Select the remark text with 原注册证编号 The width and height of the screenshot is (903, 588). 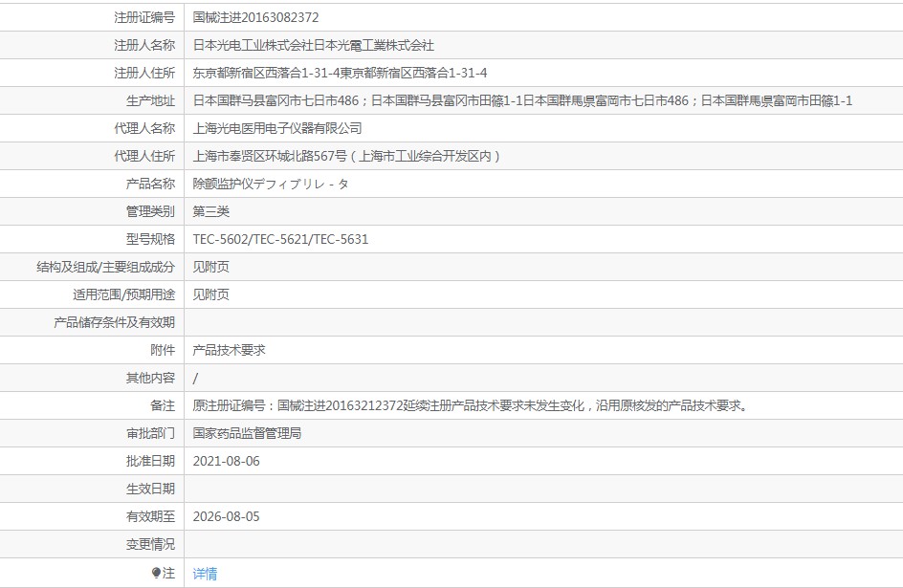point(471,405)
